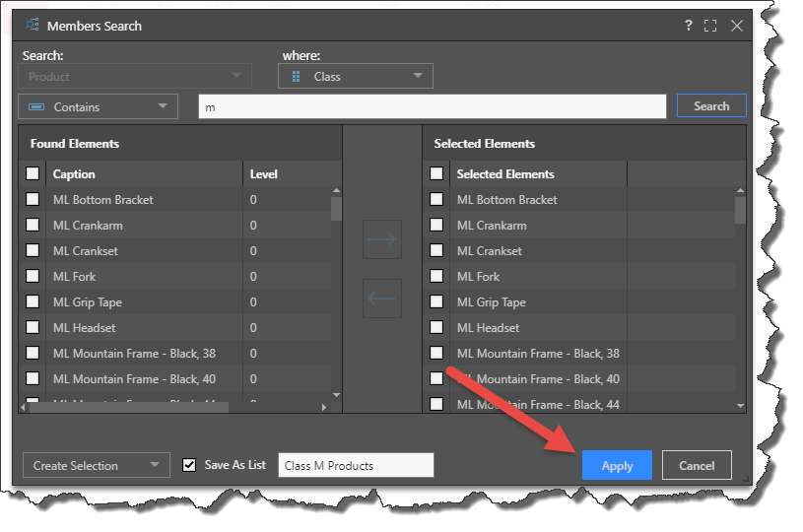Click the list name field Class M Products
The width and height of the screenshot is (803, 532).
tap(356, 466)
